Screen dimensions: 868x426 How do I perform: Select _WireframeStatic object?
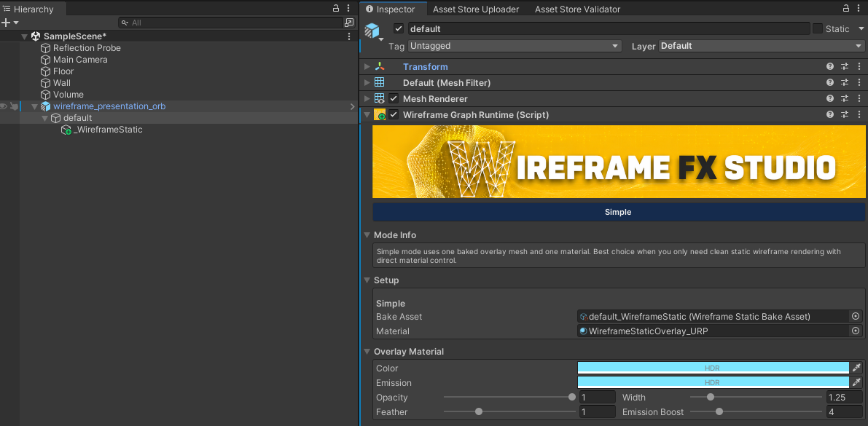[x=108, y=130]
